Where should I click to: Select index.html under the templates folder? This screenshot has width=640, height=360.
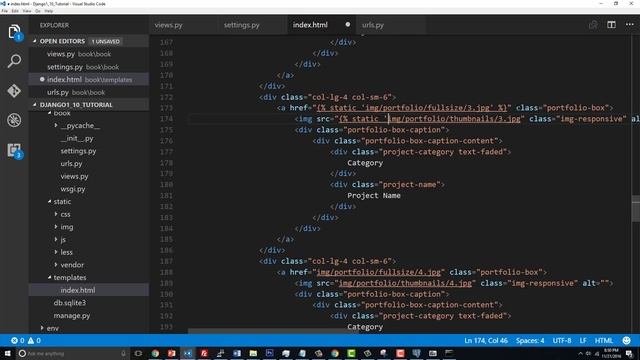tap(89, 290)
